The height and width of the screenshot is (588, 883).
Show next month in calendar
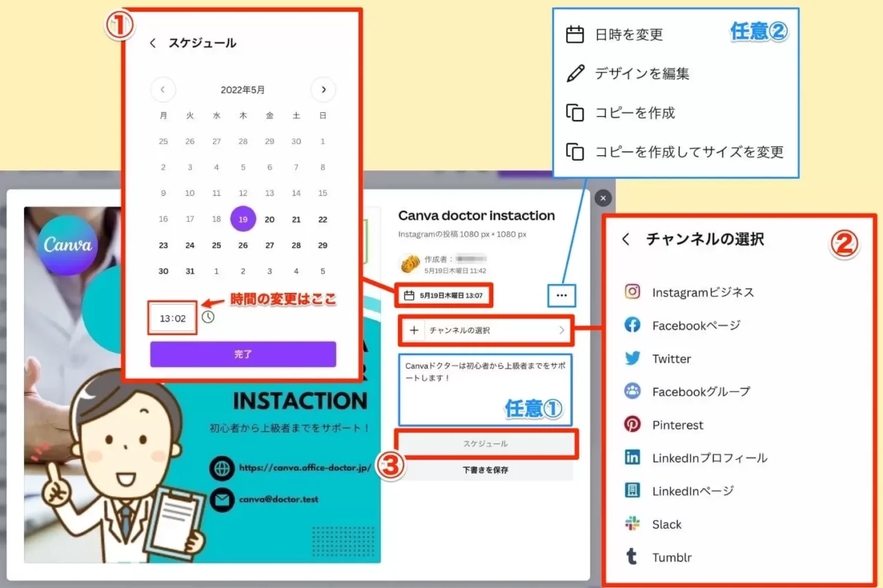(x=323, y=90)
